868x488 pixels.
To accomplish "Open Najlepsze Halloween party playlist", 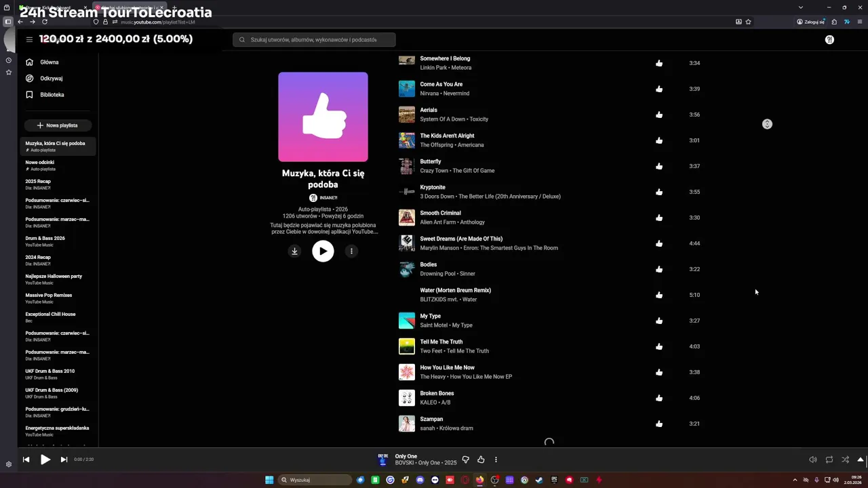I will click(58, 279).
